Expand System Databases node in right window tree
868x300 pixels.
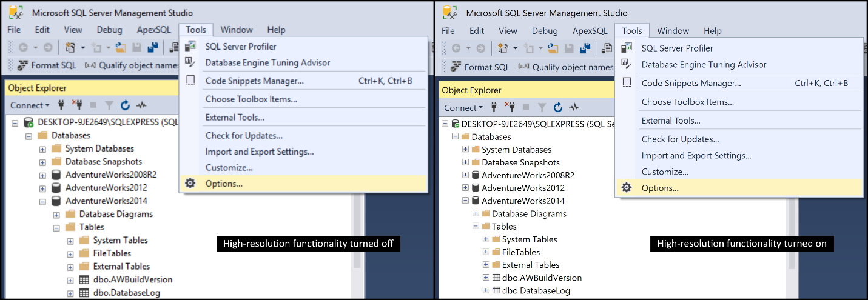pos(466,150)
